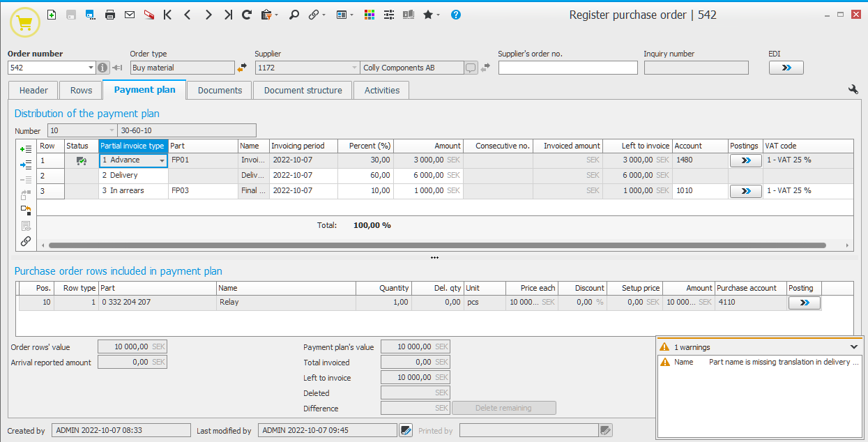
Task: Click the colorful grid icon in toolbar
Action: pyautogui.click(x=370, y=15)
